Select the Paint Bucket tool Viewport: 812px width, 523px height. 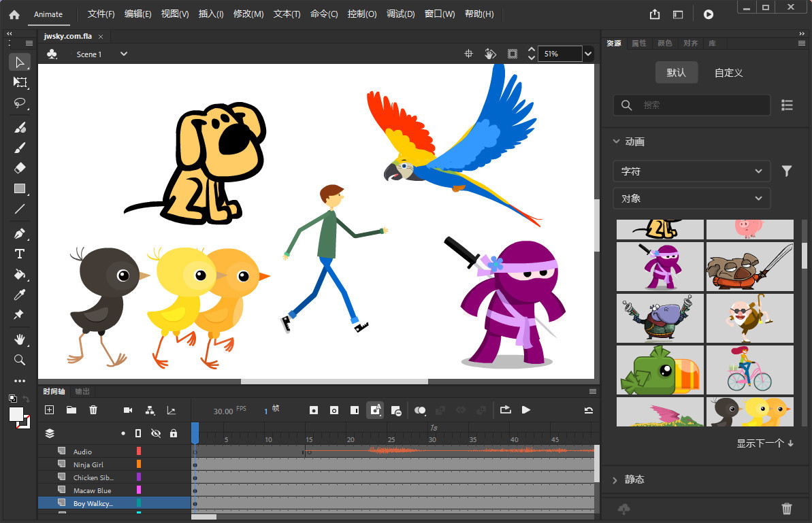[20, 274]
